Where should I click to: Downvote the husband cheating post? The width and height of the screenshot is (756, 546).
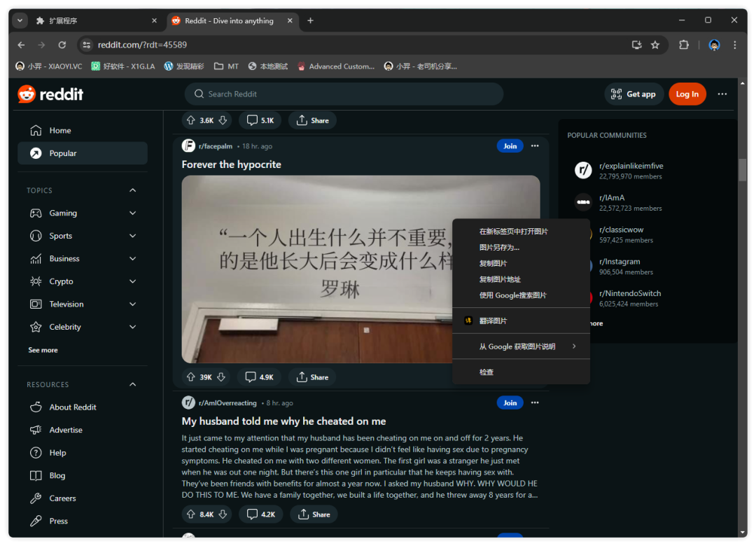223,514
